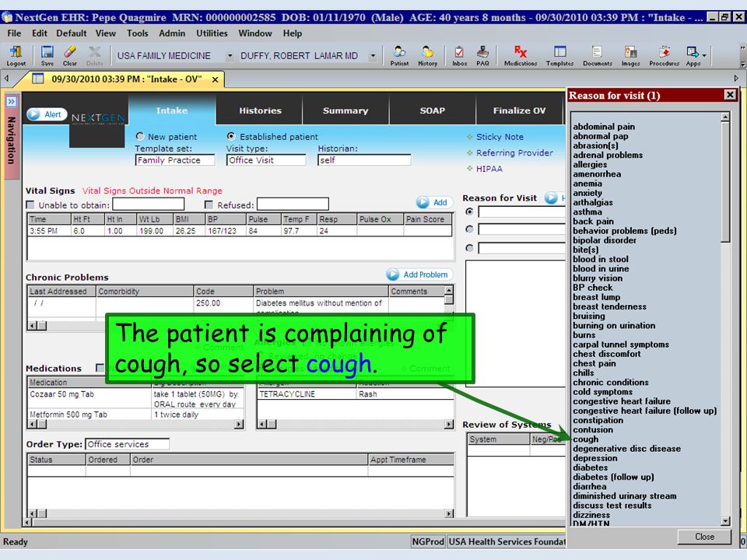Click the Family Practice template set field

coord(175,160)
